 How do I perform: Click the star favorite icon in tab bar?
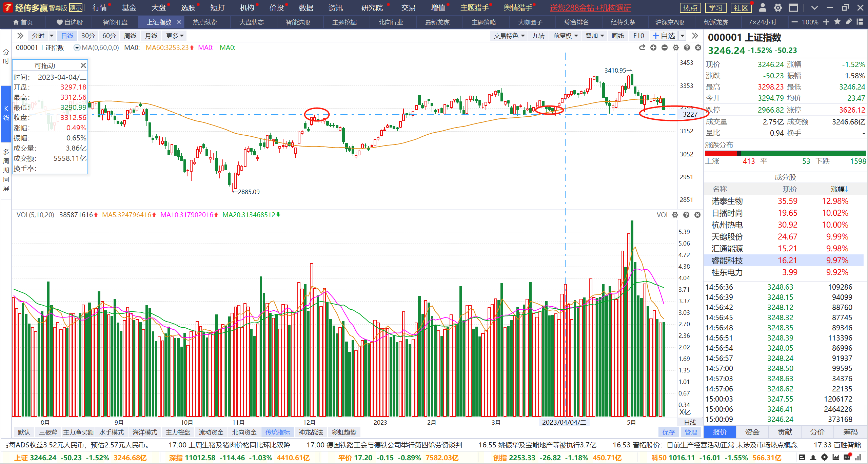837,22
